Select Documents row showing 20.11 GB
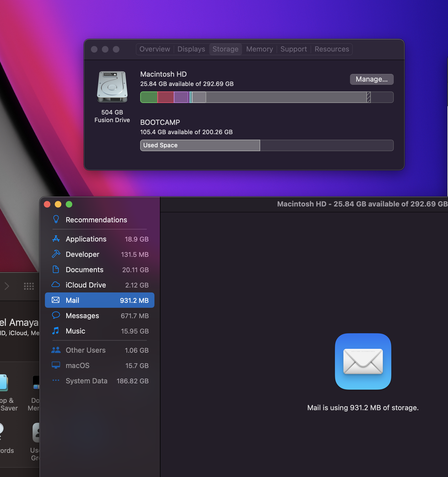The height and width of the screenshot is (477, 448). [100, 270]
